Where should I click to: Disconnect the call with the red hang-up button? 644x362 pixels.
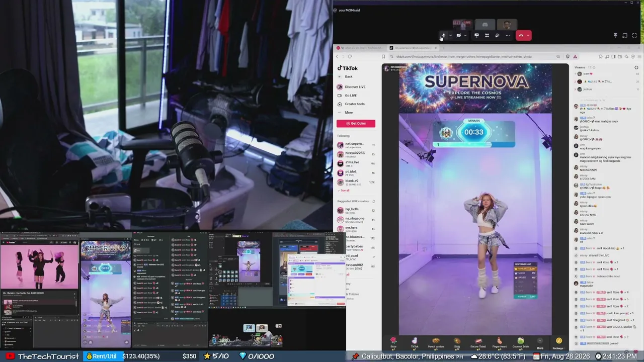pos(521,35)
